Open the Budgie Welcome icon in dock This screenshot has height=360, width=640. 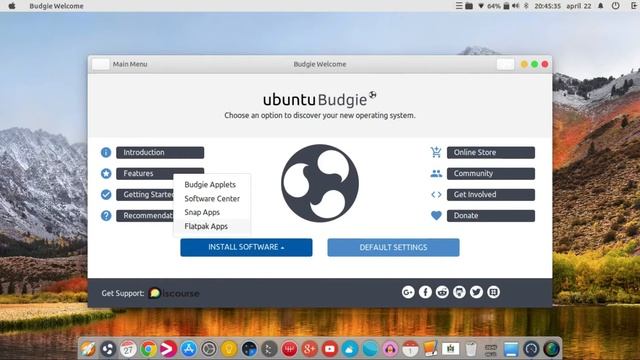click(x=108, y=349)
